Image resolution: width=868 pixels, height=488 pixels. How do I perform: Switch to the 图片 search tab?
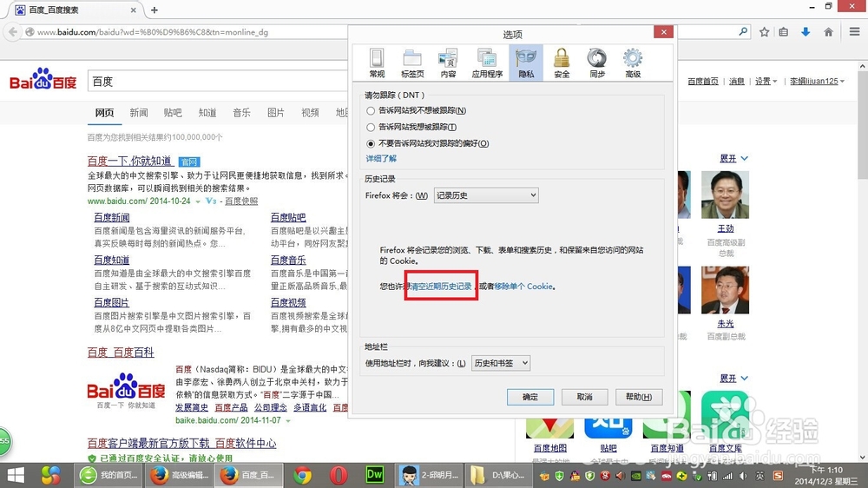click(x=276, y=113)
